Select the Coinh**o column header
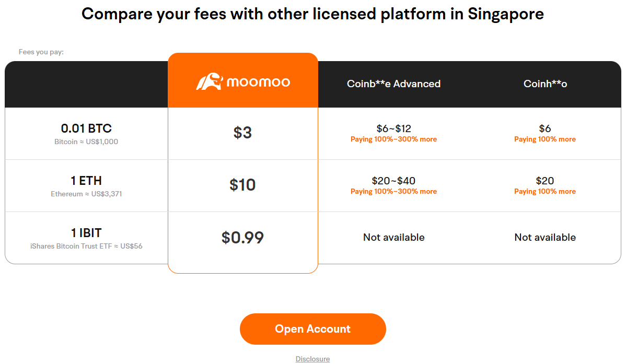Viewport: 626px width, 364px height. pyautogui.click(x=545, y=84)
